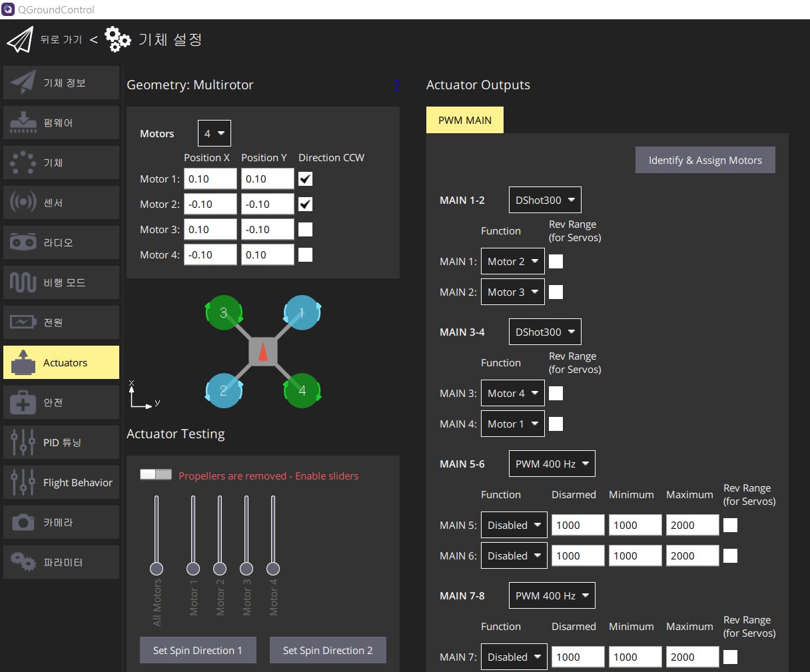
Task: Uncheck Motor 1 Direction CCW checkbox
Action: [305, 179]
